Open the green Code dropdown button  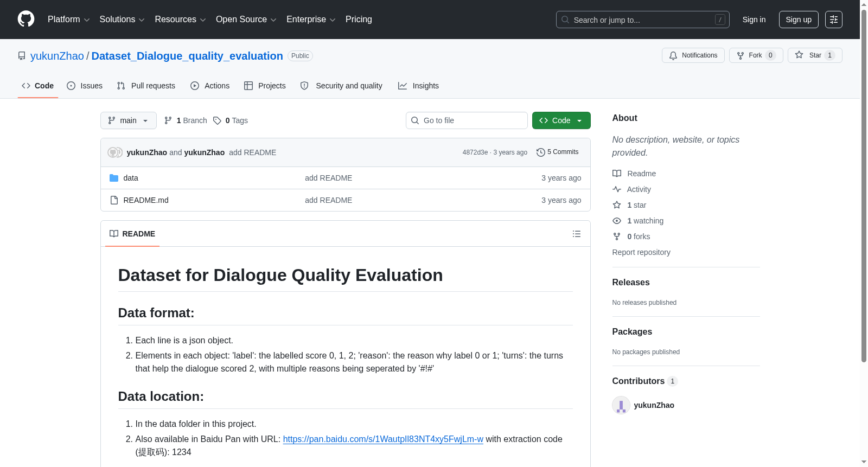point(561,120)
